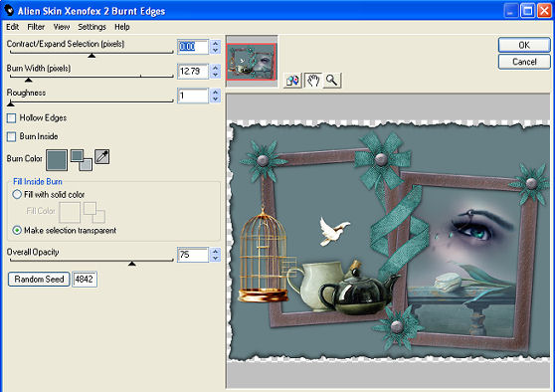Click the Overall Opacity slider handle

[x=132, y=263]
